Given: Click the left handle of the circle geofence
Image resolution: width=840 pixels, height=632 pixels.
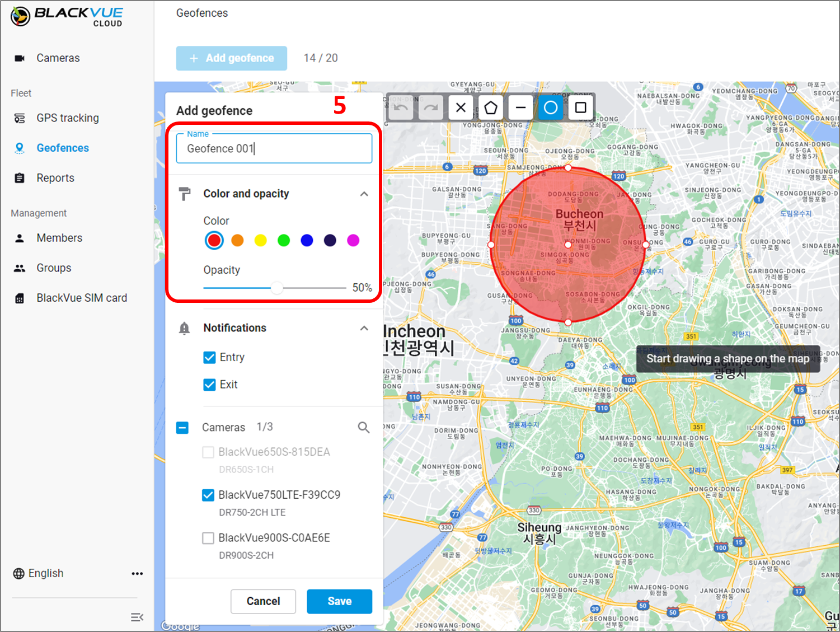Looking at the screenshot, I should (491, 245).
